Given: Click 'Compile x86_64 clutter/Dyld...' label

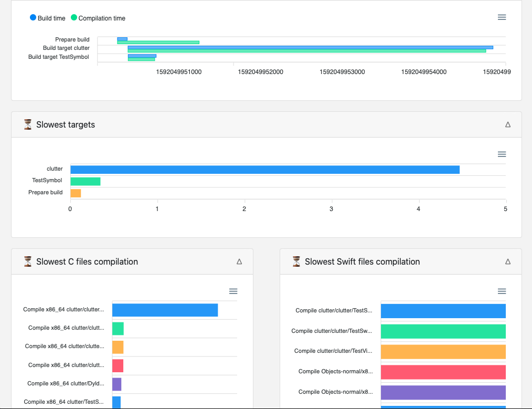Looking at the screenshot, I should (66, 383).
